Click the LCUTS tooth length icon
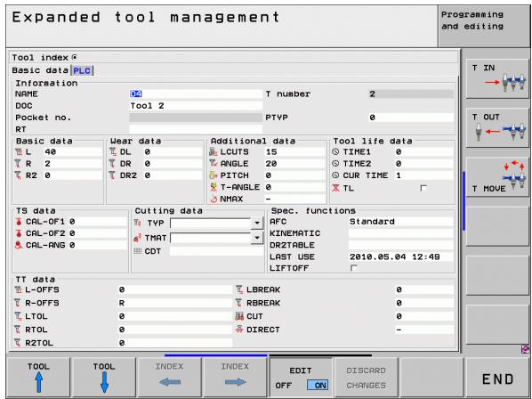The image size is (532, 399). [214, 151]
